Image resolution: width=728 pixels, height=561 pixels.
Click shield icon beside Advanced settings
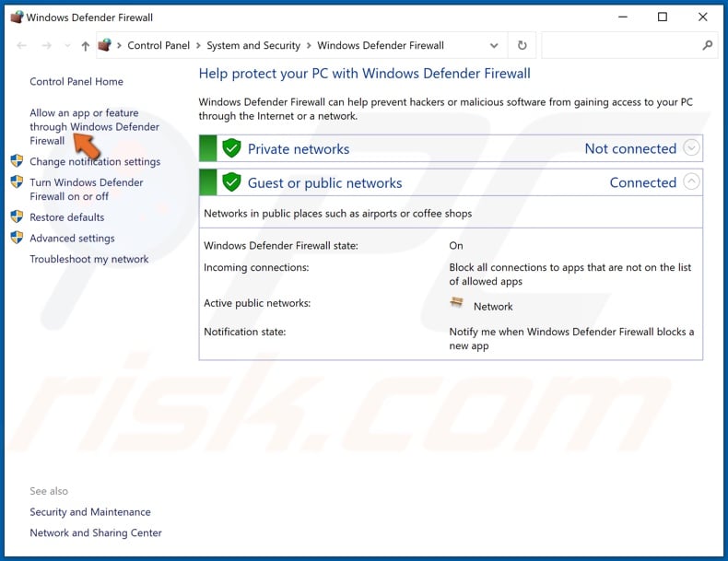(17, 237)
